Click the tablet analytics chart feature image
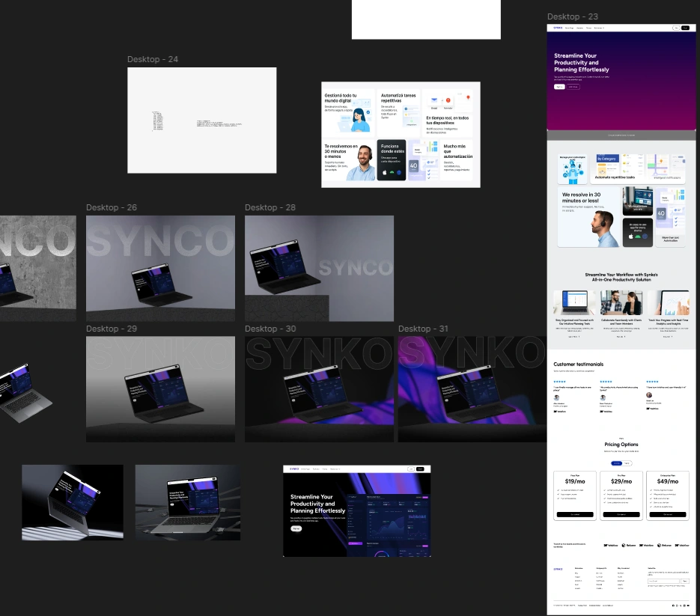Screen dimensions: 700x616 click(x=668, y=303)
